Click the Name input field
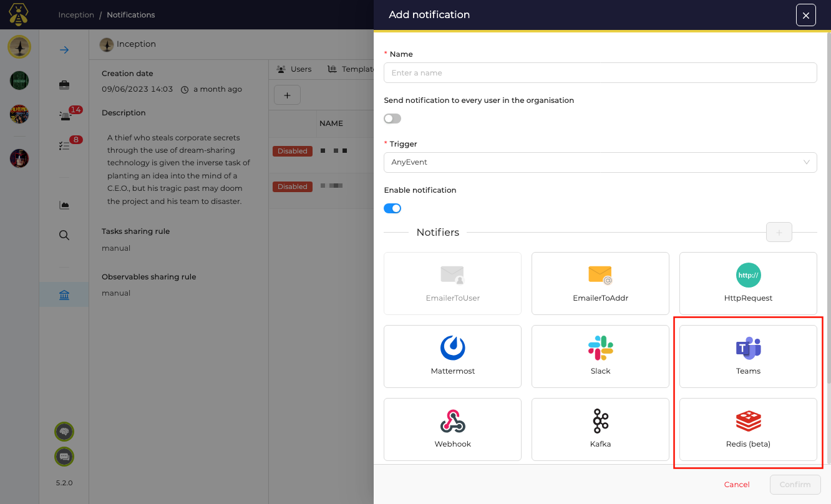Viewport: 831px width, 504px height. click(600, 73)
